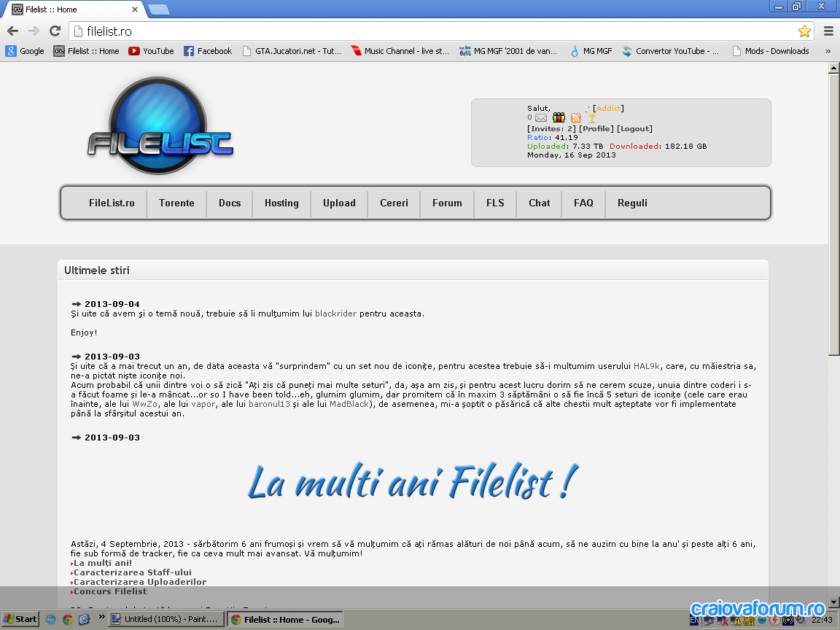Open the GTA.Jucatori.net bookmark
The image size is (840, 630).
pyautogui.click(x=292, y=51)
